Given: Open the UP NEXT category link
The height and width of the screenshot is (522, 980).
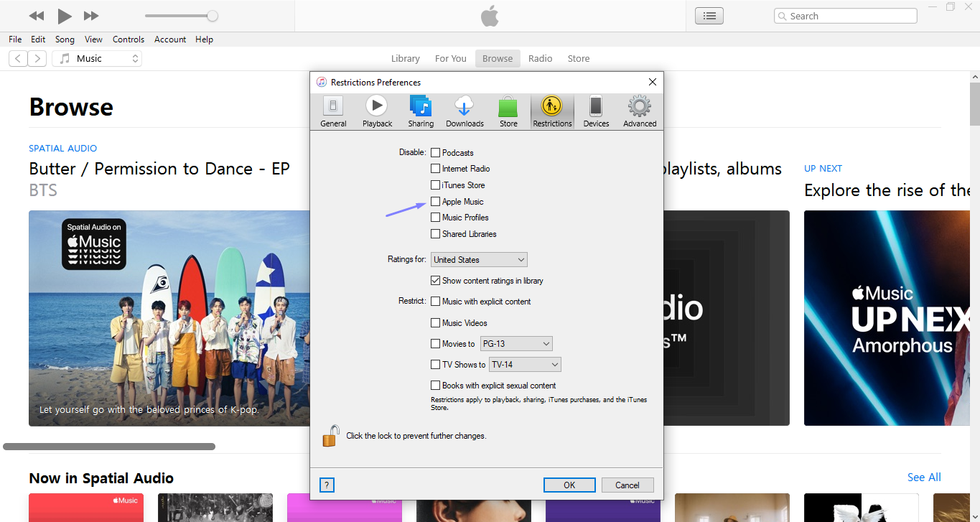Looking at the screenshot, I should coord(823,169).
